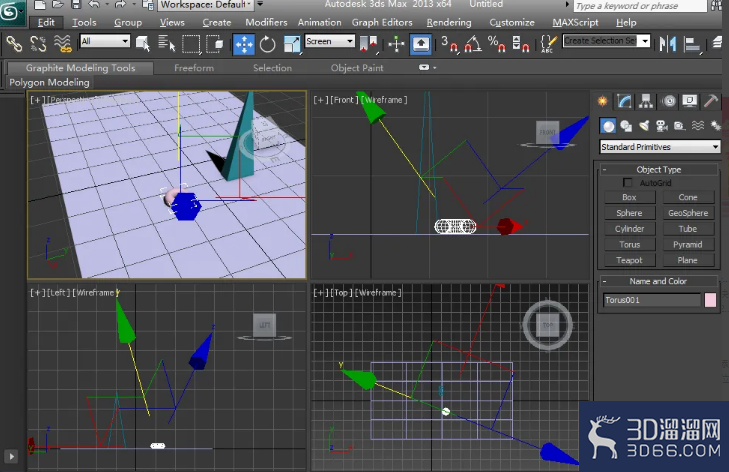Toggle Window/Crossing selection mode
This screenshot has width=729, height=472.
(214, 44)
